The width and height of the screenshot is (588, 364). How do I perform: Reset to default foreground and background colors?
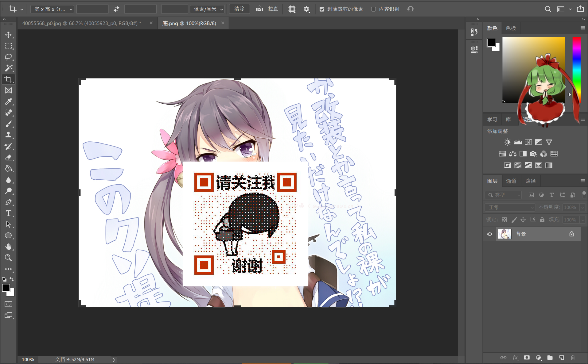pos(4,279)
